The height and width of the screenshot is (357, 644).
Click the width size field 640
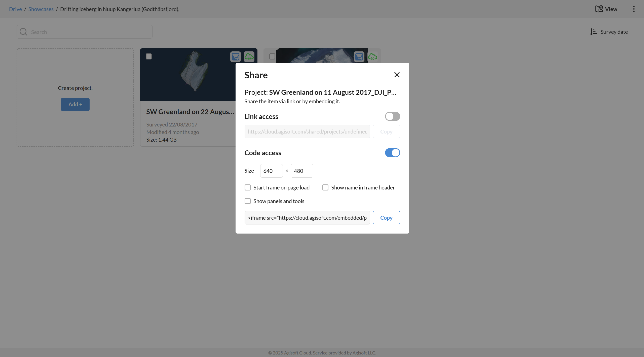271,171
